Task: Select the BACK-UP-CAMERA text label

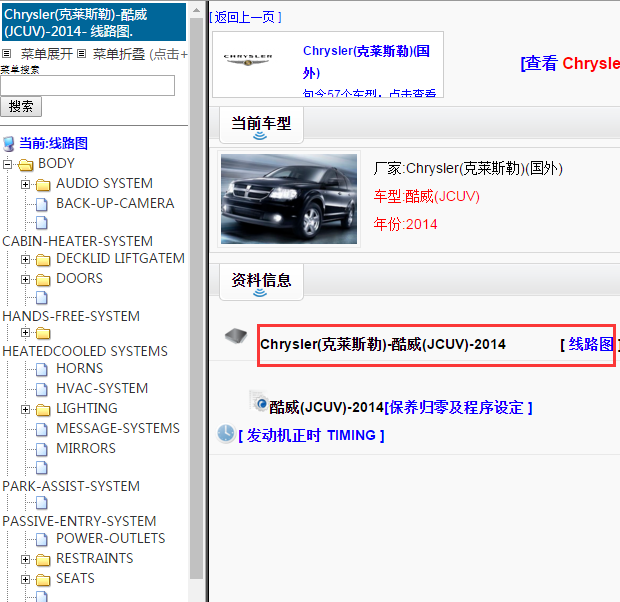Action: point(115,203)
